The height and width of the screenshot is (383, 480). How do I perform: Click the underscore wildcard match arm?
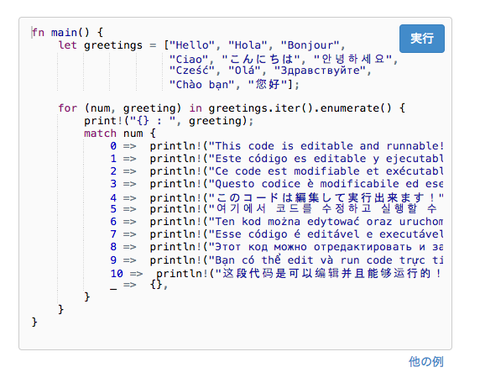(139, 285)
